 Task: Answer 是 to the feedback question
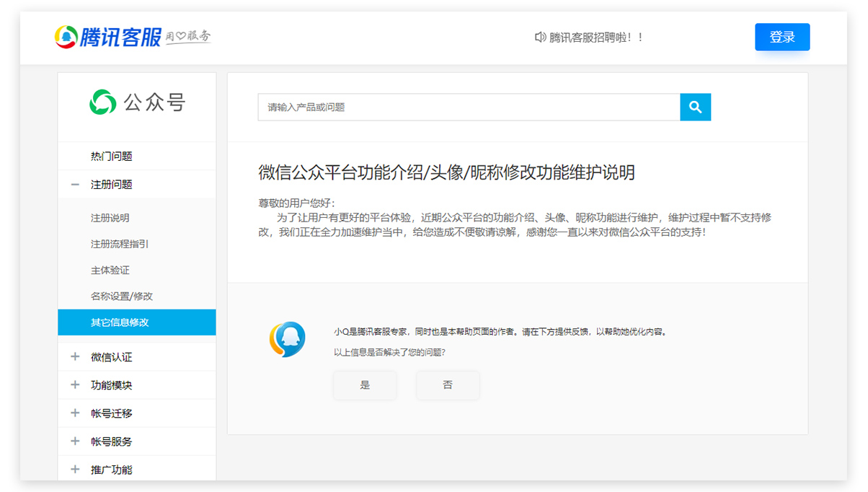coord(365,385)
